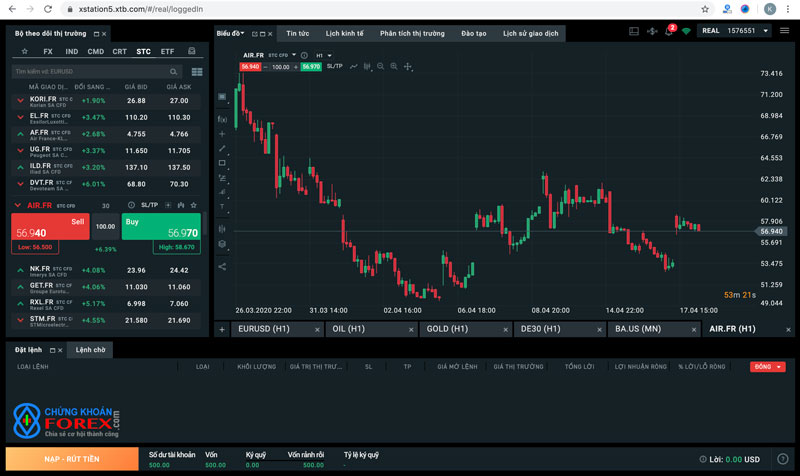The height and width of the screenshot is (476, 800).
Task: Open the hamburger main menu
Action: tap(785, 31)
